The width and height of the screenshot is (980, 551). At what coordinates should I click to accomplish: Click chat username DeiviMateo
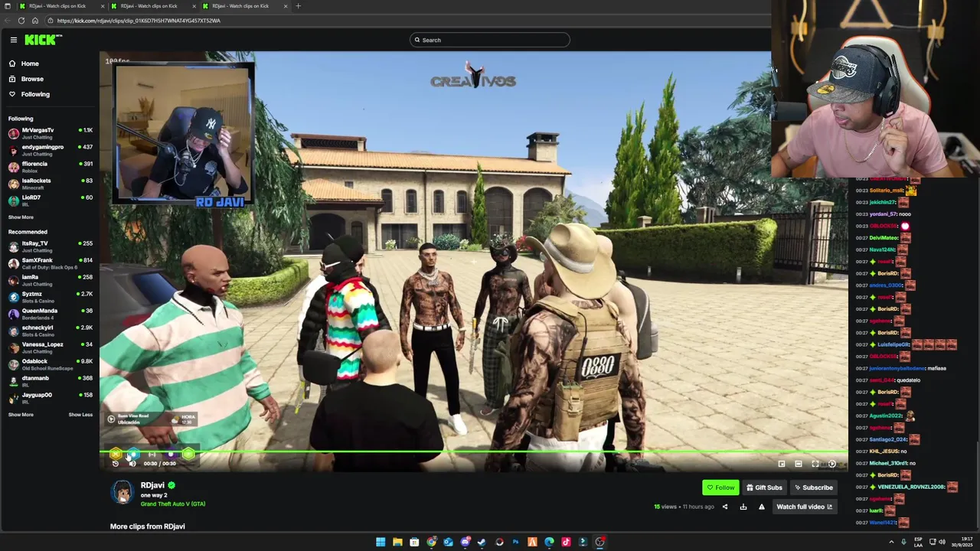(x=882, y=238)
